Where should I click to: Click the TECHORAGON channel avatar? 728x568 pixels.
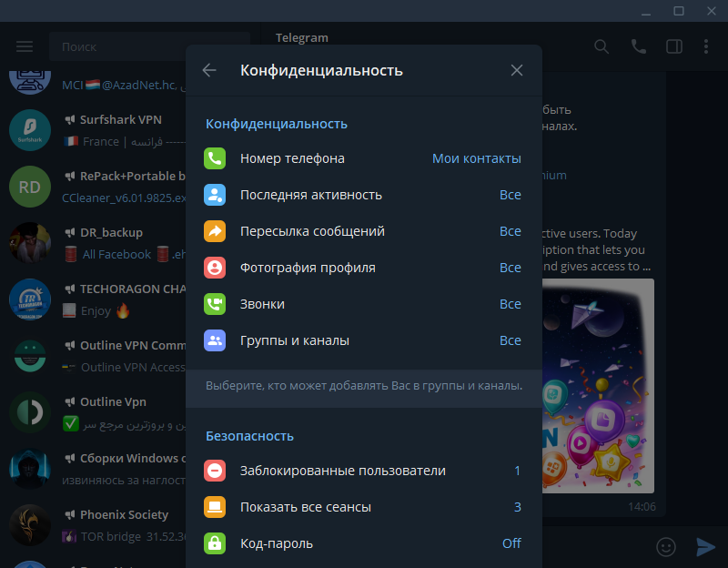[30, 299]
